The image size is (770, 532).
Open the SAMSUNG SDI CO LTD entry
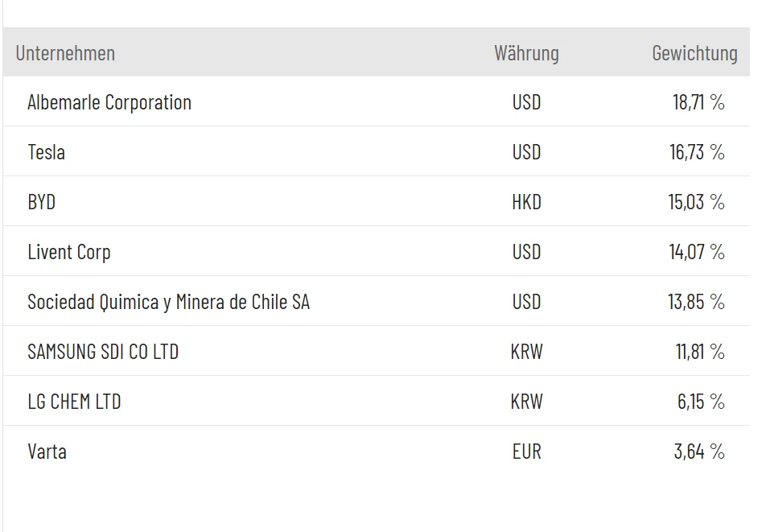(103, 352)
